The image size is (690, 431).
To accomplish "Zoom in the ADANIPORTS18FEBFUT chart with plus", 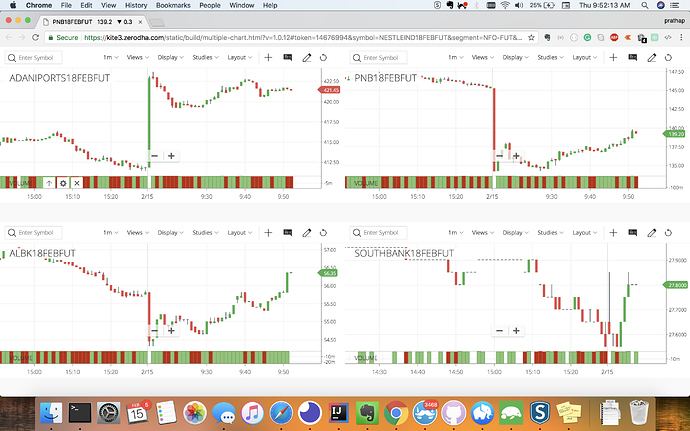I will coord(171,156).
